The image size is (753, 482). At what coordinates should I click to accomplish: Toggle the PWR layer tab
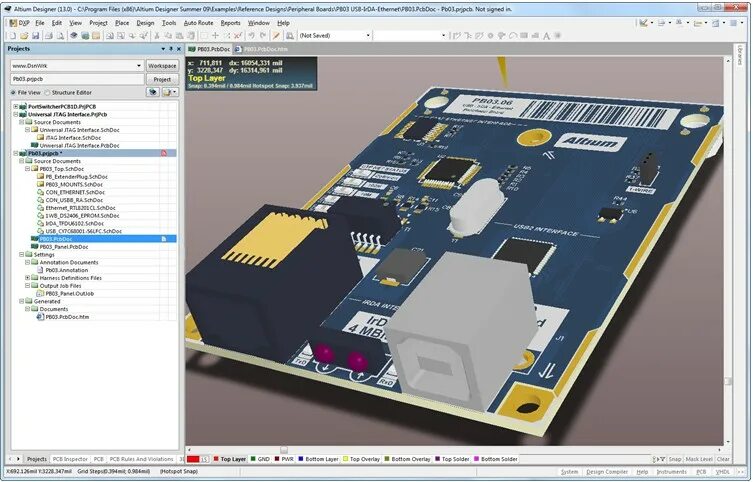click(284, 459)
